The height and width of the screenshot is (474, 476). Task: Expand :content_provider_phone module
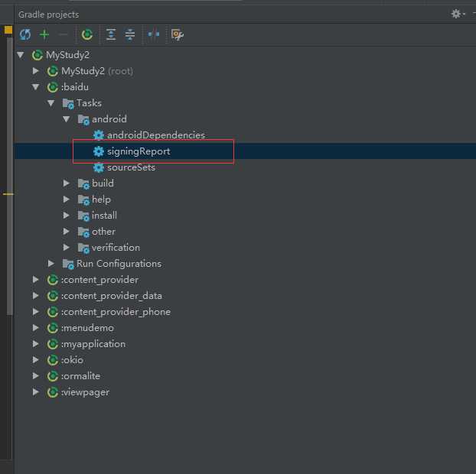[x=36, y=312]
